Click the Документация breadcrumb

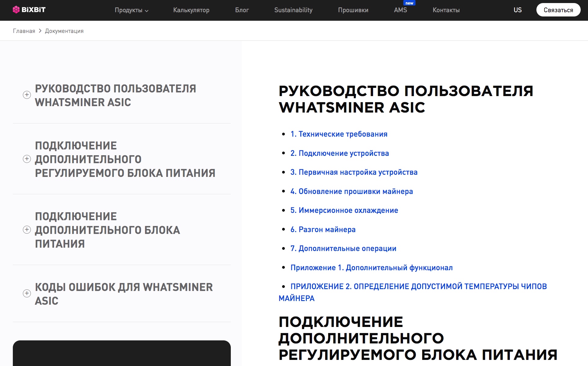64,31
